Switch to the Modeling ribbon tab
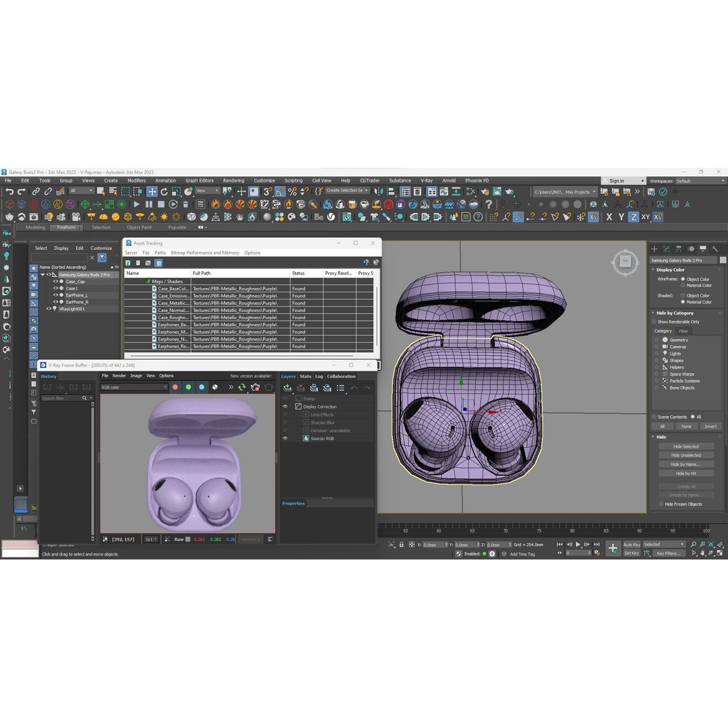 coord(35,228)
